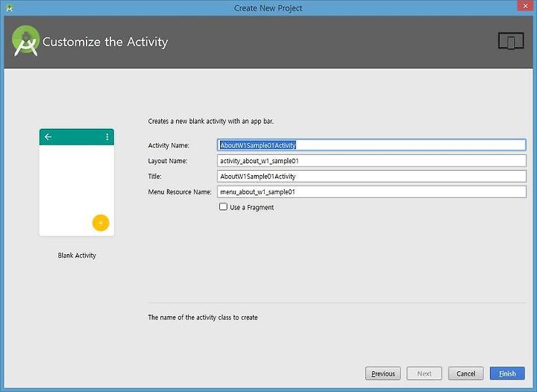The height and width of the screenshot is (392, 537).
Task: Click the 'Activity Name:' label
Action: click(169, 145)
